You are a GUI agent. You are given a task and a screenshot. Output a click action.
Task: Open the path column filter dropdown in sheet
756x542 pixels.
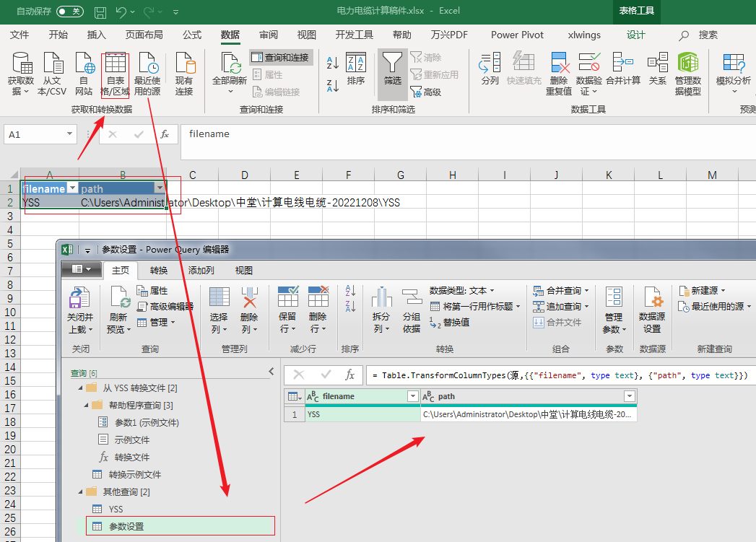[160, 188]
